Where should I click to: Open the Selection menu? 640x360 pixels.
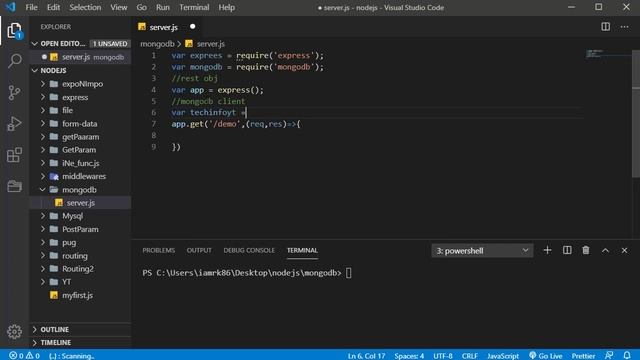85,7
